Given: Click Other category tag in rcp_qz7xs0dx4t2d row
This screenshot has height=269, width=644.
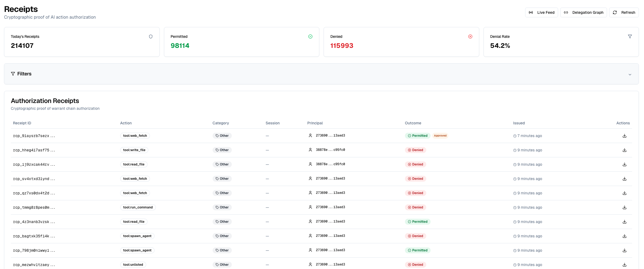Looking at the screenshot, I should (x=222, y=193).
